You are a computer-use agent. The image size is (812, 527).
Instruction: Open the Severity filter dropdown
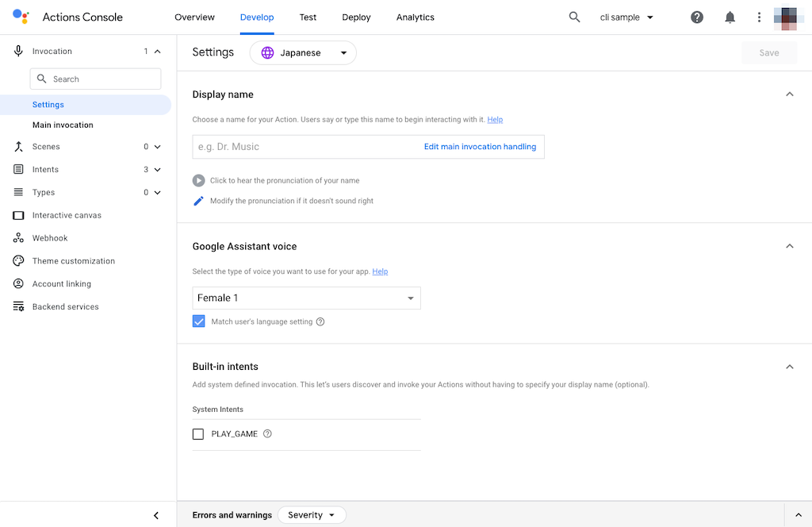pyautogui.click(x=311, y=515)
